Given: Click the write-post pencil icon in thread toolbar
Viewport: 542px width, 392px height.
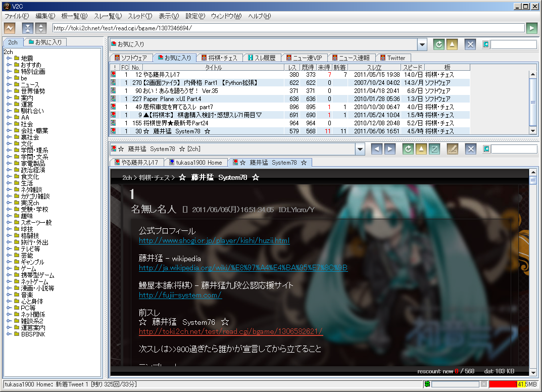Looking at the screenshot, I should point(453,149).
